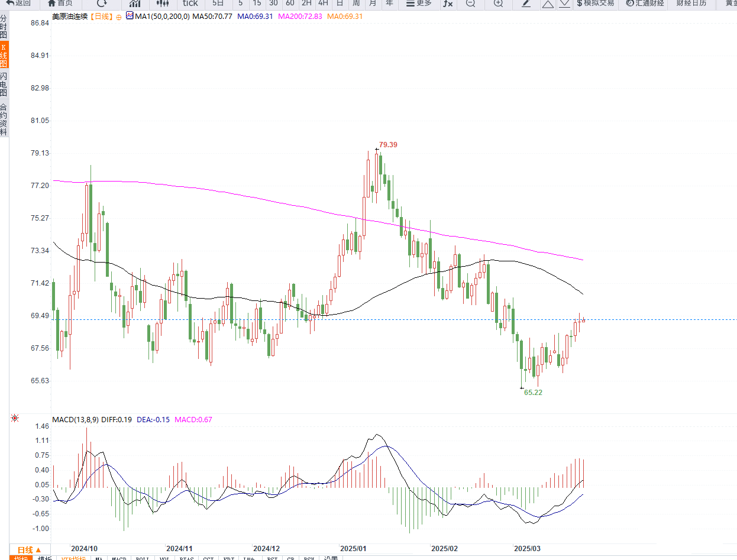Screen dimensions: 737x560
Task: Click the 2024/10 date on time axis
Action: (84, 548)
